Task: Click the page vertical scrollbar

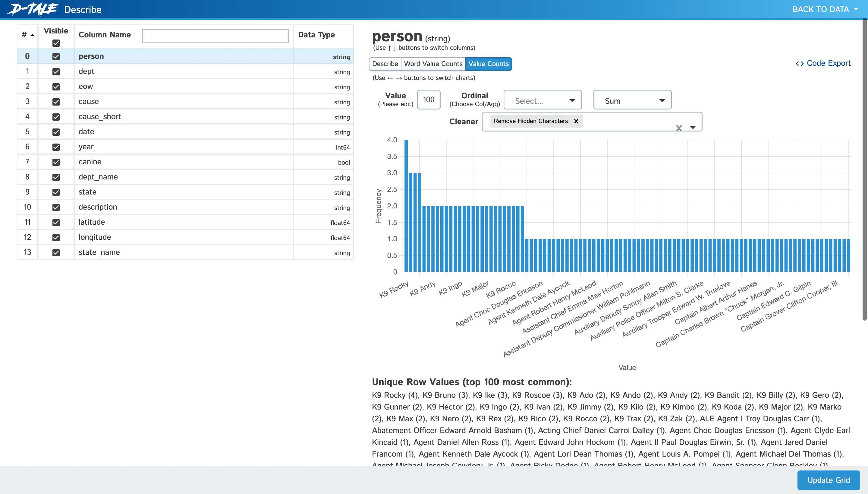Action: click(x=864, y=169)
